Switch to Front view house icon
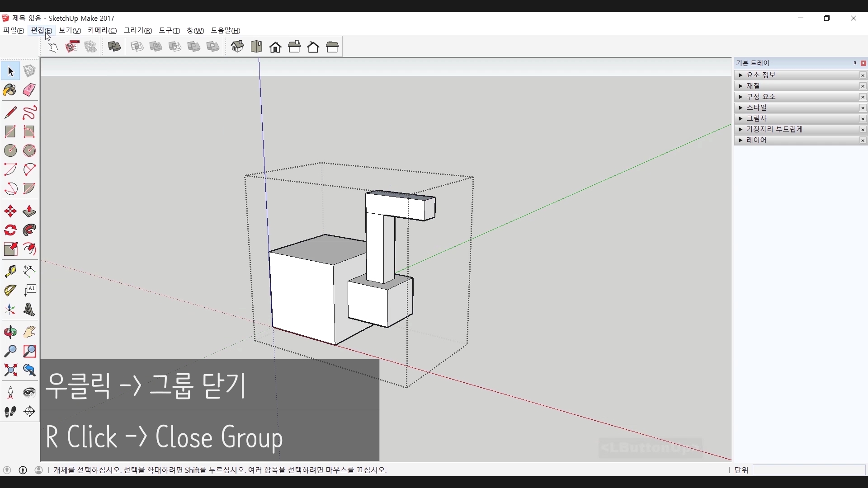868x488 pixels. [x=275, y=47]
